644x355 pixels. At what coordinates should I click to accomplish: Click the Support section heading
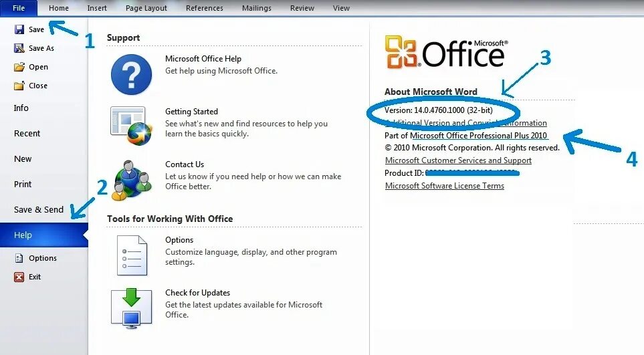click(123, 37)
